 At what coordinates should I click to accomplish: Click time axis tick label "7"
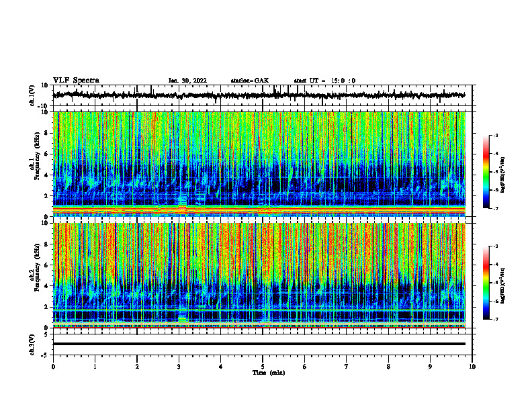(x=347, y=367)
